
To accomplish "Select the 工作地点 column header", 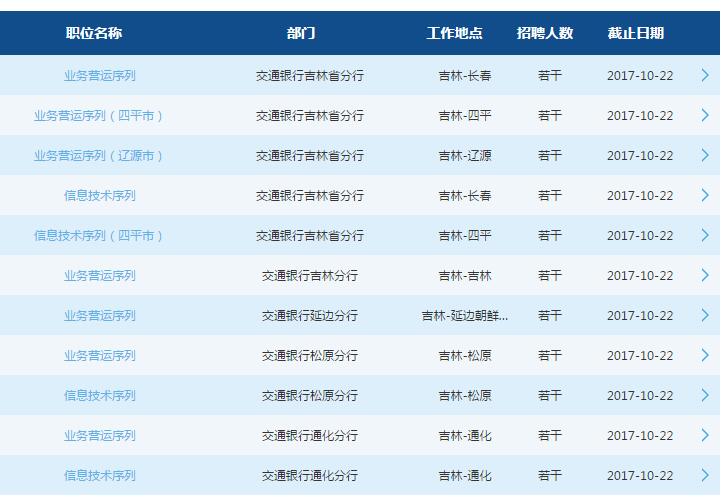I will (454, 33).
